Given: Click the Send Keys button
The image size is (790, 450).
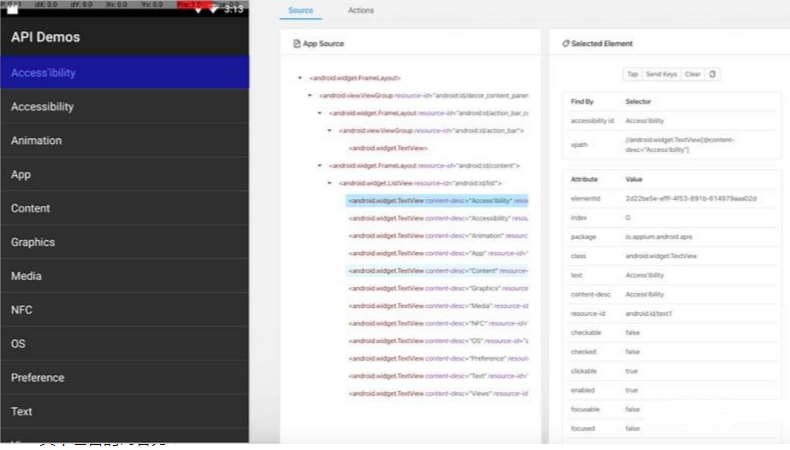Looking at the screenshot, I should click(x=661, y=74).
